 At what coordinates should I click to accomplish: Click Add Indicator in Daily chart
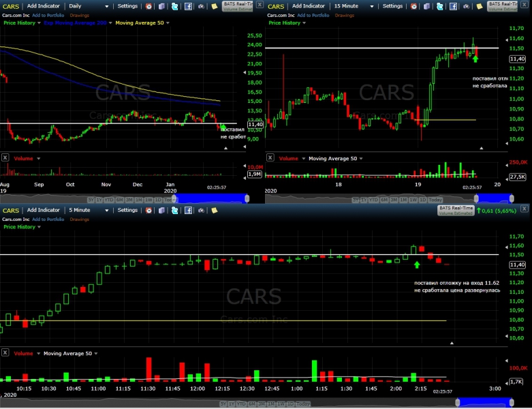(43, 6)
